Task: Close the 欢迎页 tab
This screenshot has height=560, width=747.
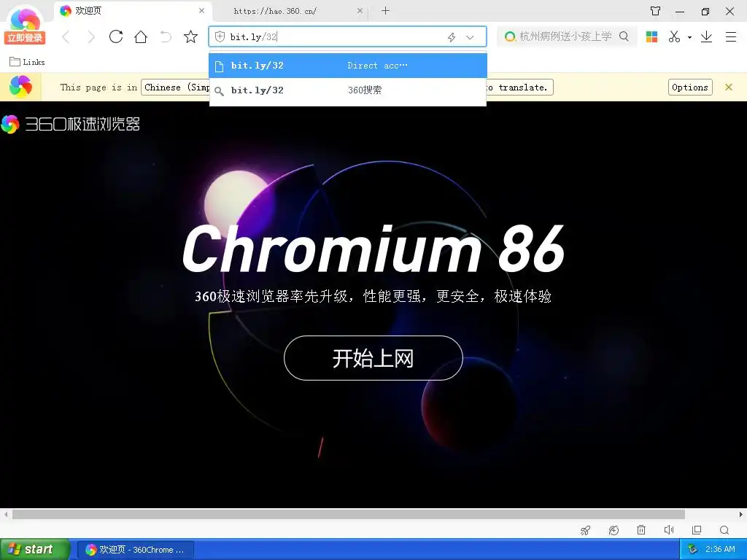Action: (202, 10)
